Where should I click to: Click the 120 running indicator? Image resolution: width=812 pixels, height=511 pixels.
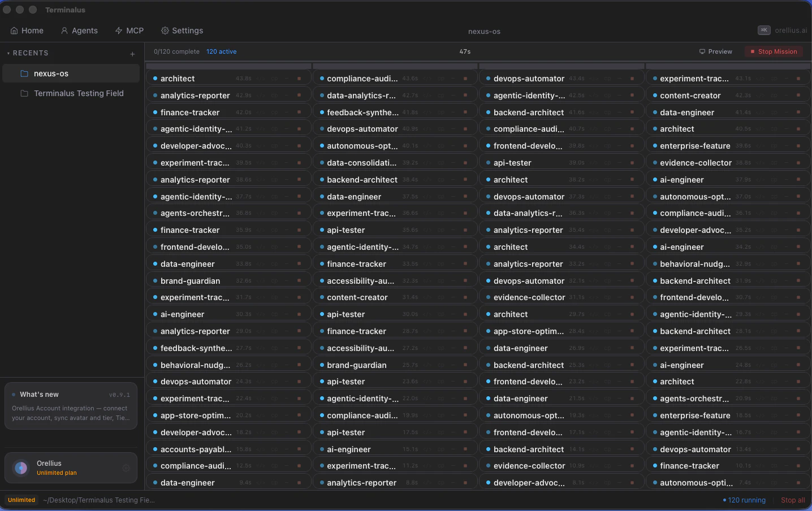pos(744,500)
